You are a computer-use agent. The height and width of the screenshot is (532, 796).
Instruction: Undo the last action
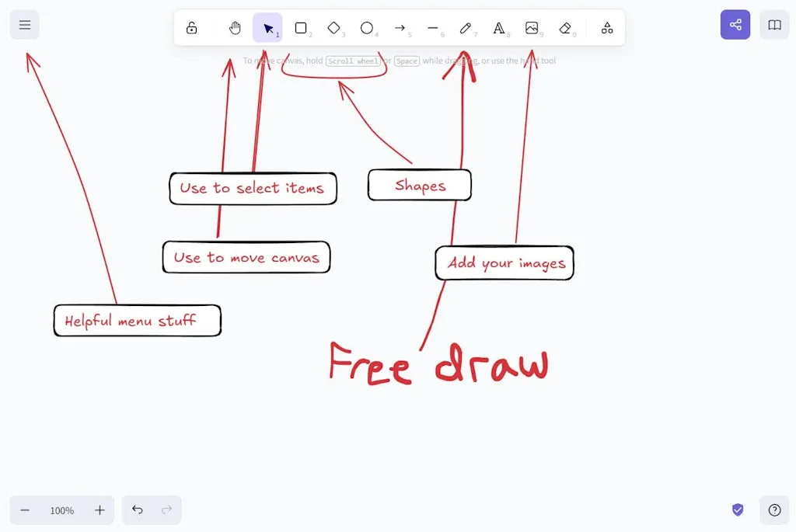138,510
